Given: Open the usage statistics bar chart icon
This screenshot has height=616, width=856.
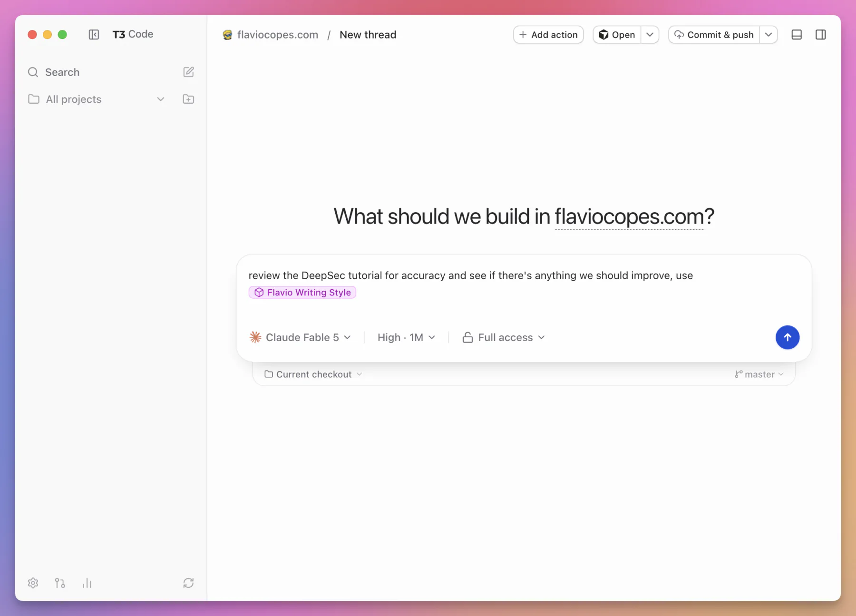Looking at the screenshot, I should click(87, 583).
